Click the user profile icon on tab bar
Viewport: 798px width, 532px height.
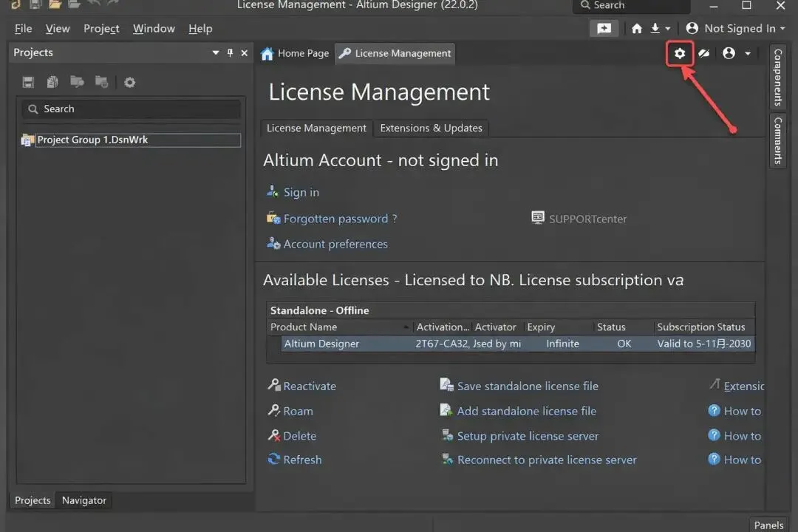729,53
